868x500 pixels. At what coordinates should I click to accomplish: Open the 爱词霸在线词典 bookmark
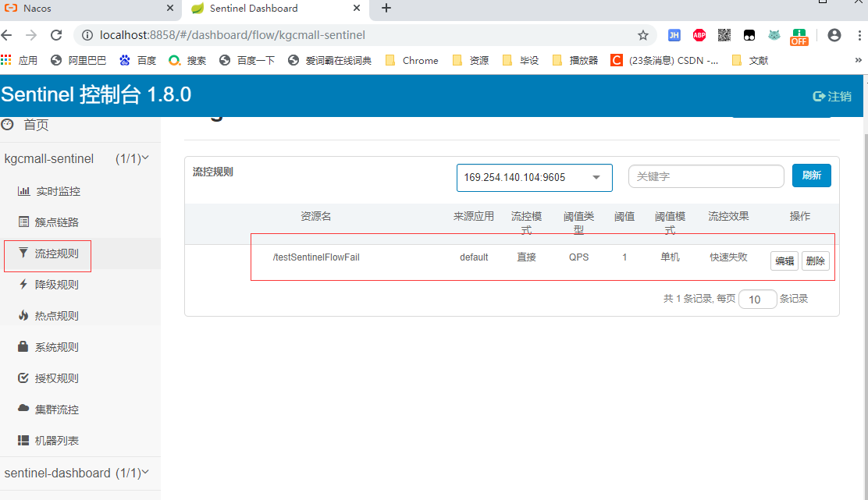click(330, 60)
